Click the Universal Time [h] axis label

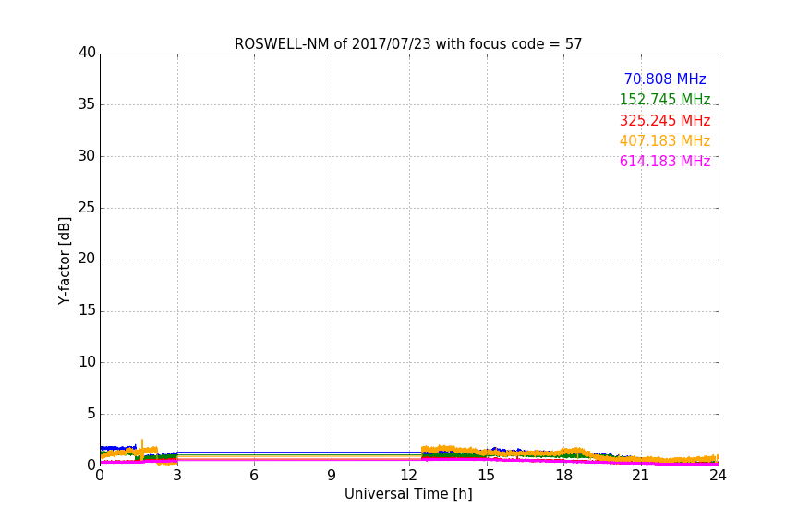pyautogui.click(x=408, y=494)
